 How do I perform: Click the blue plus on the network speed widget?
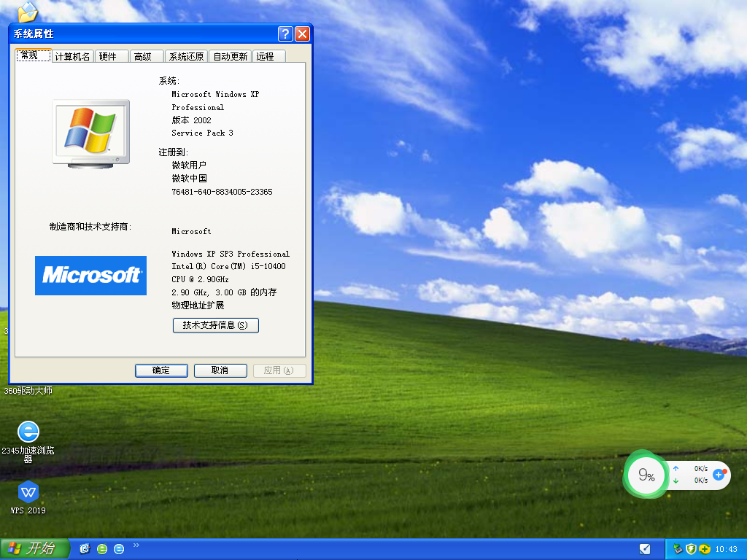tap(719, 474)
